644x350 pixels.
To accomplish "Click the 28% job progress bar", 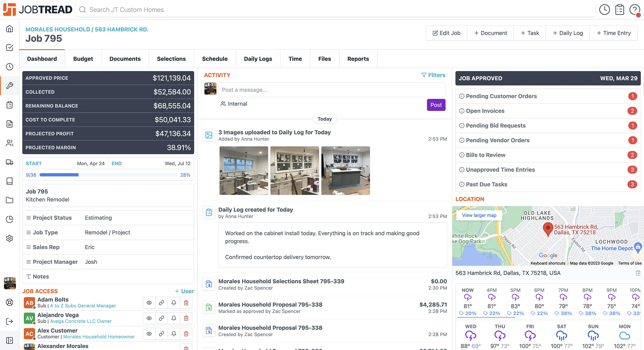I will 108,175.
